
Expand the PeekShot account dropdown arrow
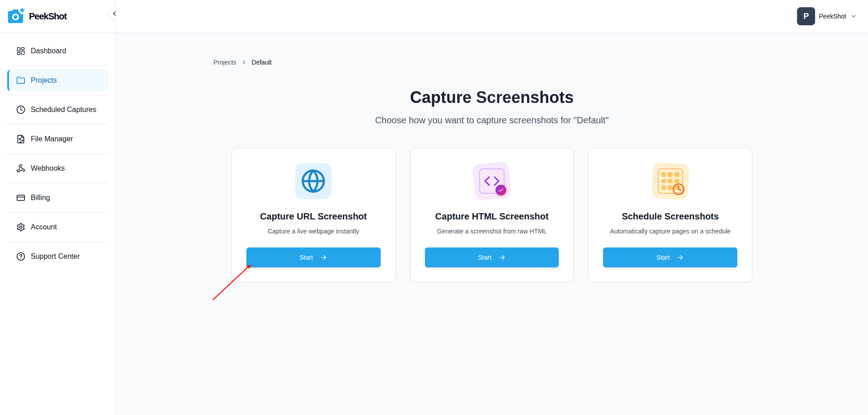click(x=854, y=16)
